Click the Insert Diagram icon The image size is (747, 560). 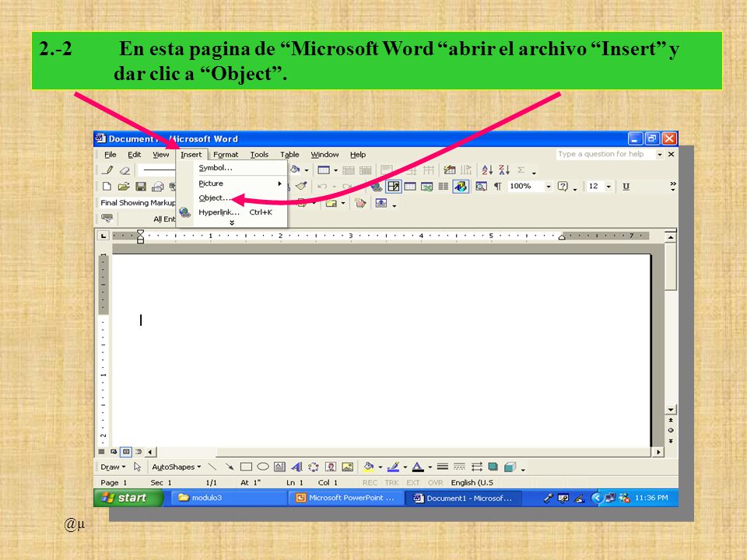click(314, 467)
